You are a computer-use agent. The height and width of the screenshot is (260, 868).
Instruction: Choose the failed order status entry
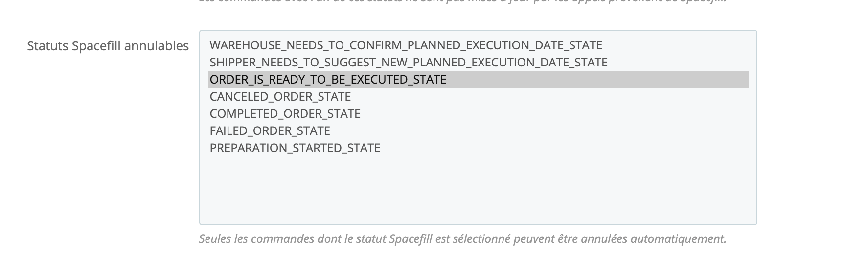pyautogui.click(x=270, y=131)
